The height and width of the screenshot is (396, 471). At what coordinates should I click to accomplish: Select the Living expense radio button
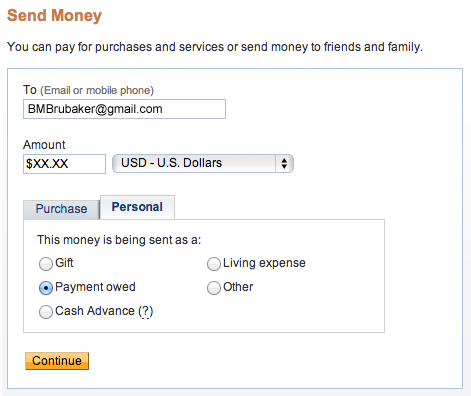[x=214, y=264]
